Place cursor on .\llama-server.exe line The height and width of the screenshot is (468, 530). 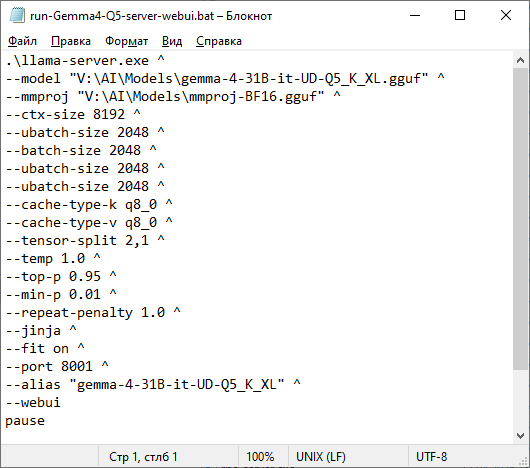coord(85,61)
